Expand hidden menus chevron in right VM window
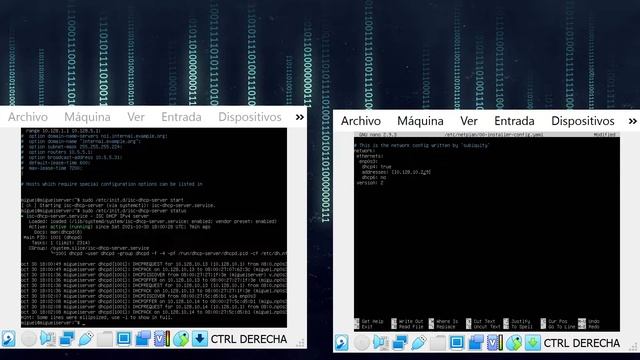 pyautogui.click(x=633, y=122)
